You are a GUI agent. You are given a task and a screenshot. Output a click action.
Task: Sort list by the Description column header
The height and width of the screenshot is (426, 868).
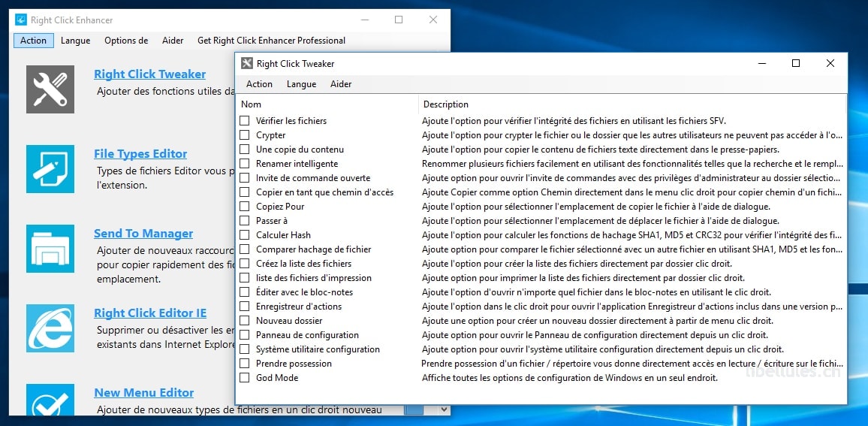633,104
